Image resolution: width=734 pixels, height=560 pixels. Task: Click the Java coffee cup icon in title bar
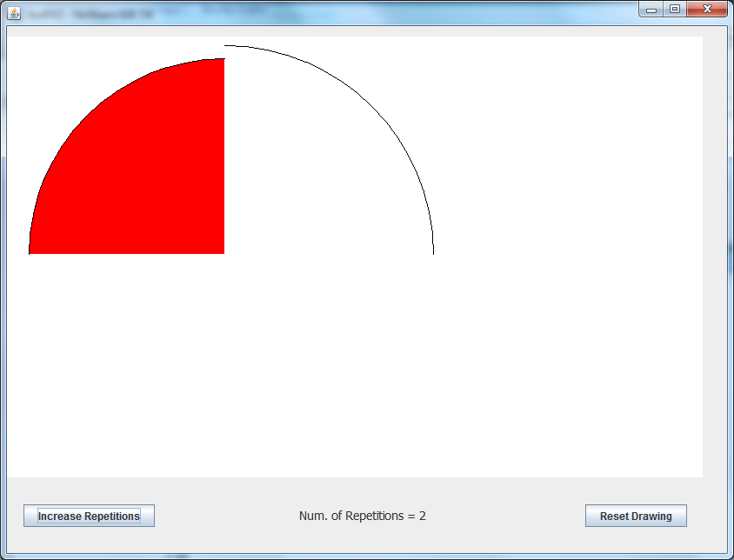(14, 14)
